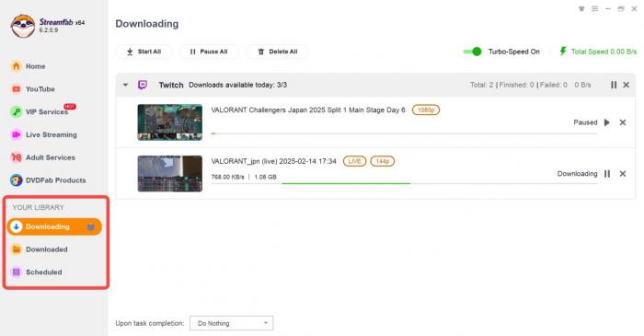Click the 768.00 KB/s speed value
Viewport: 644px width, 336px height.
coord(227,177)
